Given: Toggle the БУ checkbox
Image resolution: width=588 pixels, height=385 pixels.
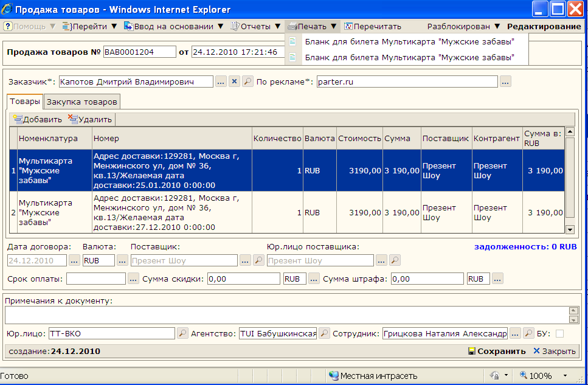Looking at the screenshot, I should tap(559, 333).
